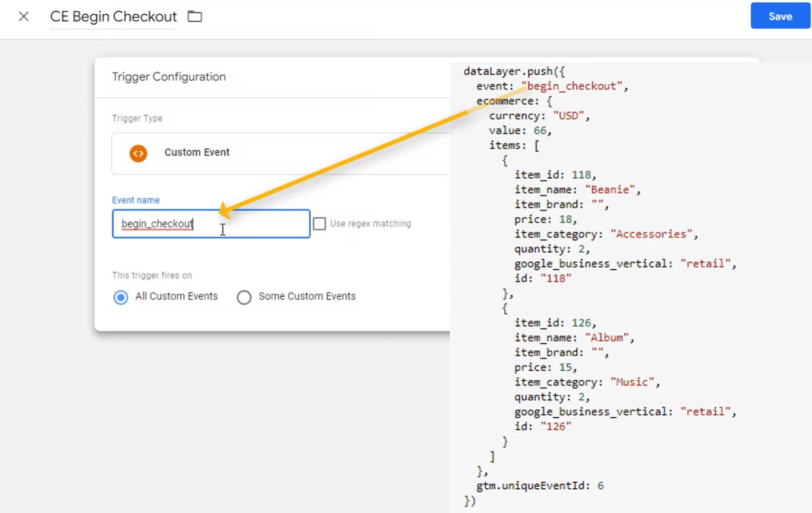812x513 pixels.
Task: Click the "This trigger fires on" label
Action: [x=152, y=275]
